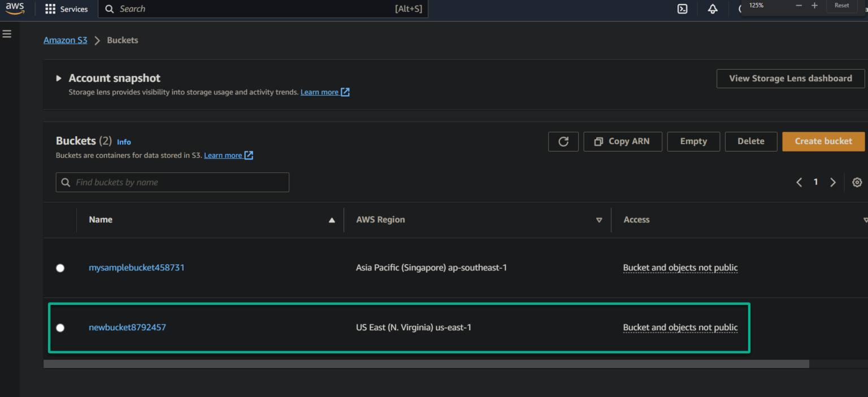Focus the Find buckets by name field
The width and height of the screenshot is (868, 397).
[172, 182]
